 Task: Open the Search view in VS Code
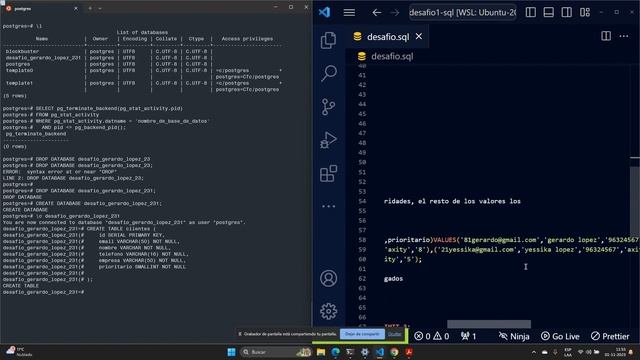[x=329, y=73]
